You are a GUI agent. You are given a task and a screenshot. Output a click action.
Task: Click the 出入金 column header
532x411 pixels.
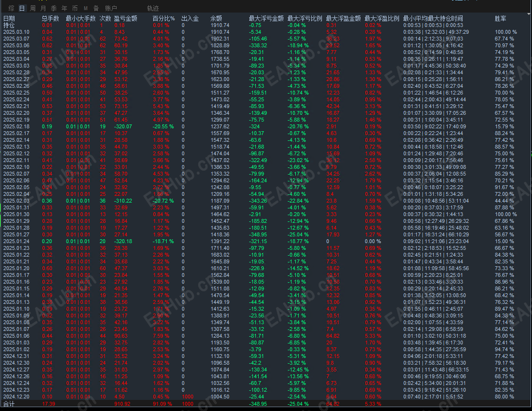click(190, 18)
